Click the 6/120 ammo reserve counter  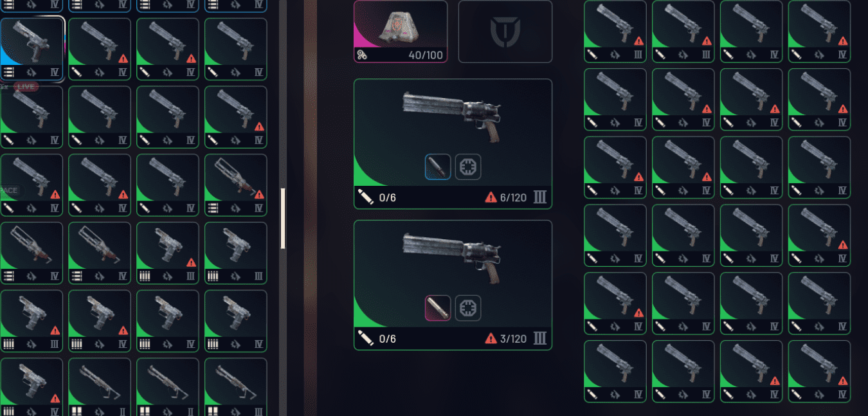point(513,197)
